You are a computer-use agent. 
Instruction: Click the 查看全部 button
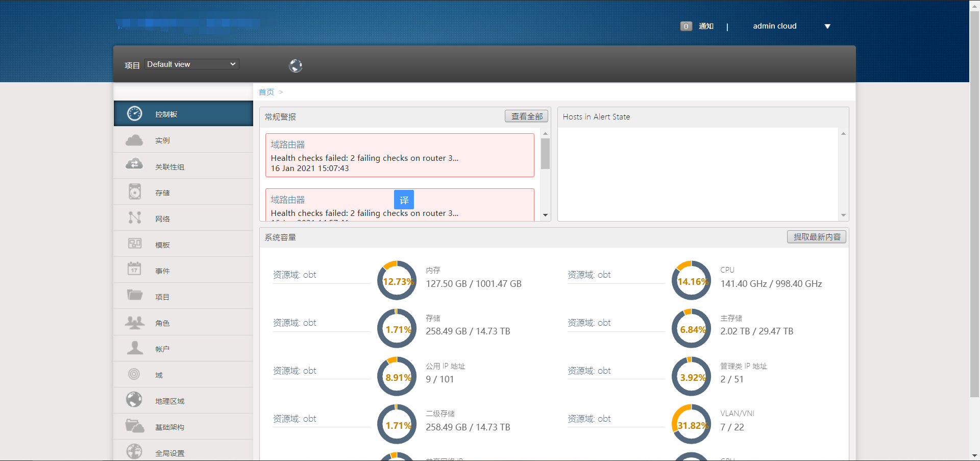[x=527, y=116]
